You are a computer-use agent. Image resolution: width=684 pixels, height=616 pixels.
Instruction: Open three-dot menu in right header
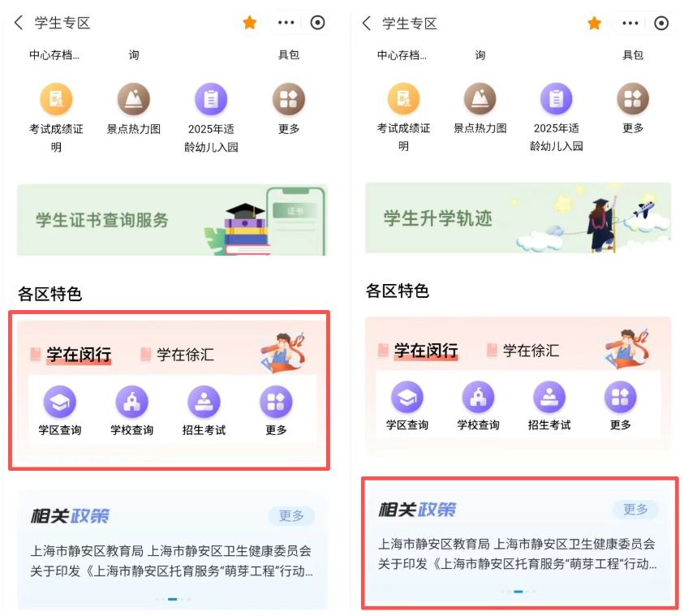tap(630, 23)
